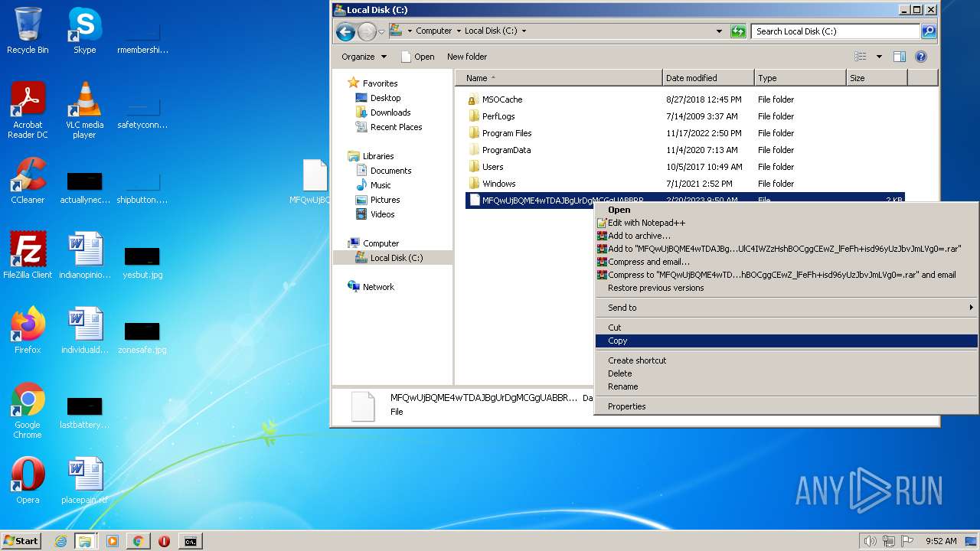Sort by the Name column header
The image size is (980, 551).
(x=559, y=78)
